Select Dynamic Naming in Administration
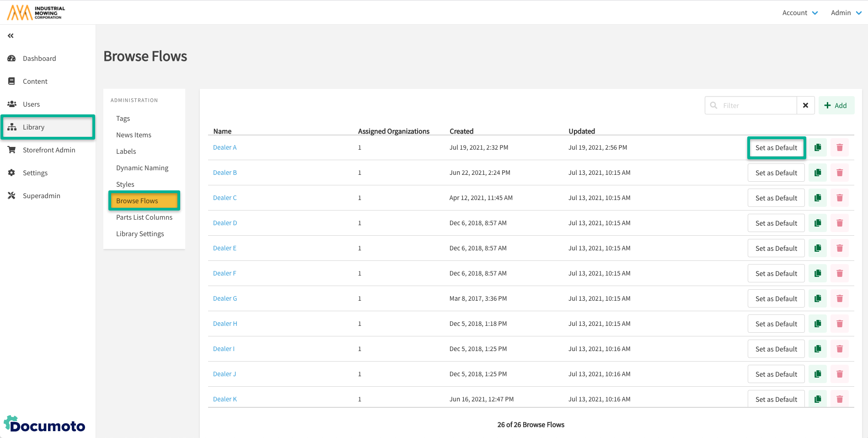Viewport: 868px width, 438px height. click(142, 168)
